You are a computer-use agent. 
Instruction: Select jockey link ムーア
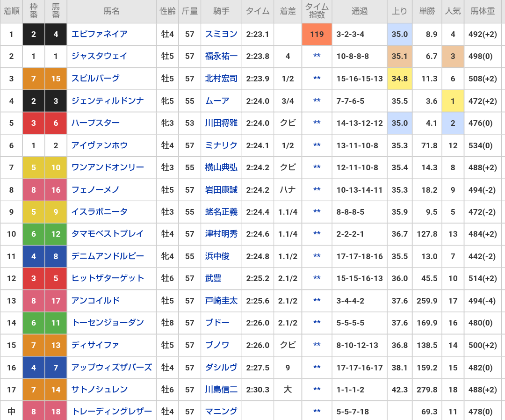(217, 101)
